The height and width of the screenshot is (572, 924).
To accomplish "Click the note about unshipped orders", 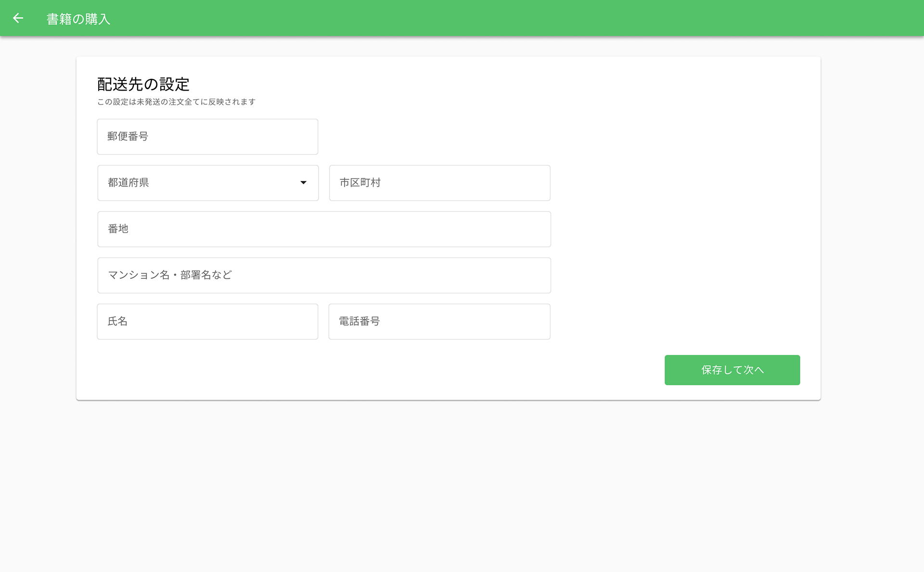I will [x=176, y=102].
